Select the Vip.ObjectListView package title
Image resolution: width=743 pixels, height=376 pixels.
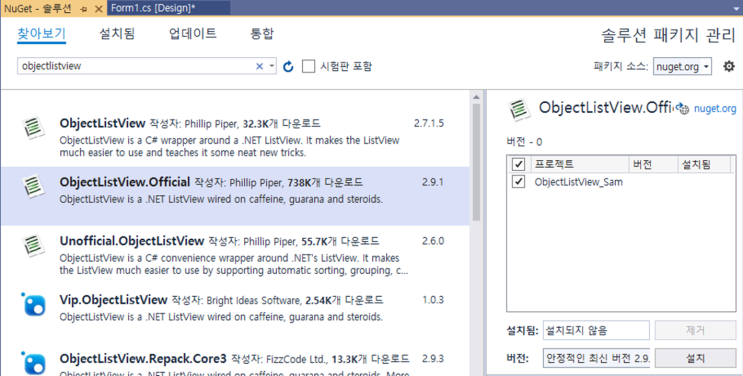point(113,300)
